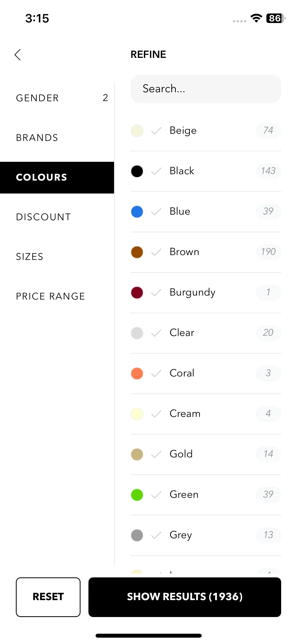Tap the Reset button
Image resolution: width=297 pixels, height=644 pixels.
point(48,597)
